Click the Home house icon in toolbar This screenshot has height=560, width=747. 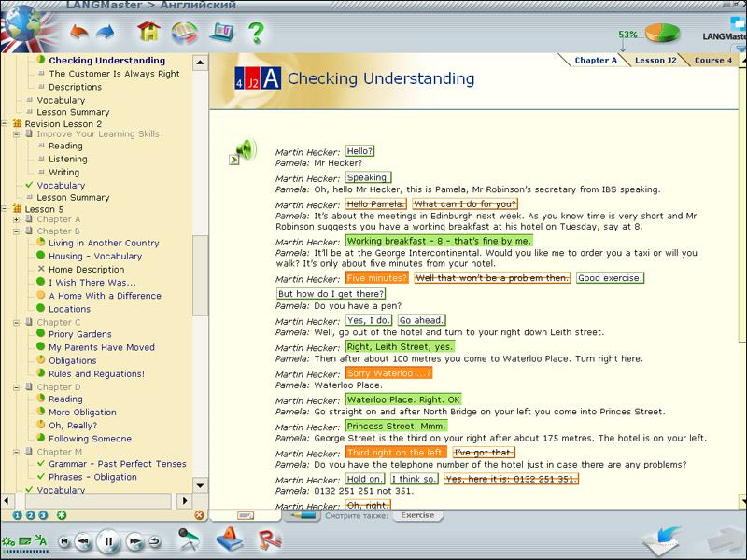click(148, 33)
